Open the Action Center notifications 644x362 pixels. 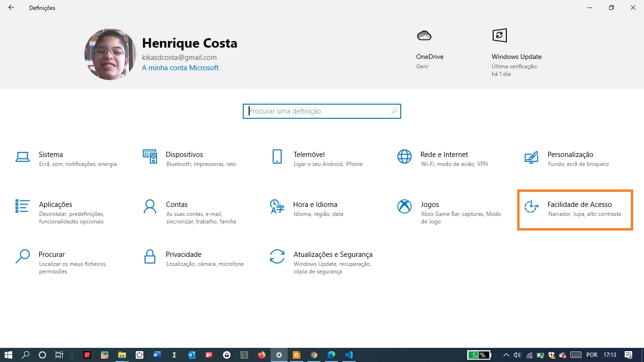(x=628, y=355)
